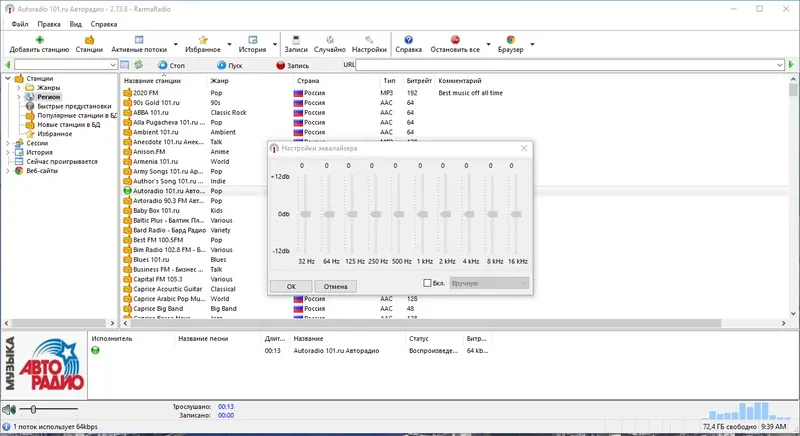This screenshot has width=800, height=436.
Task: Open Help (Справка) toolbar icon
Action: point(409,40)
